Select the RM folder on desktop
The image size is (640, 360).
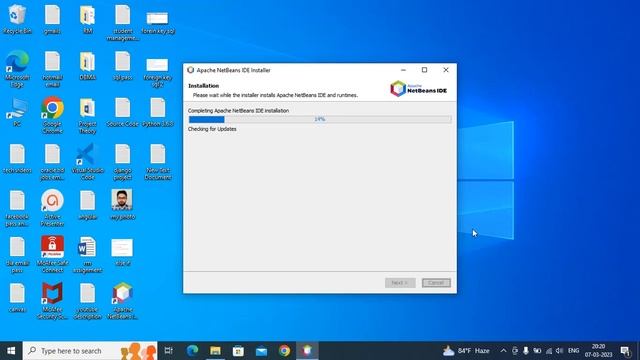coord(87,19)
